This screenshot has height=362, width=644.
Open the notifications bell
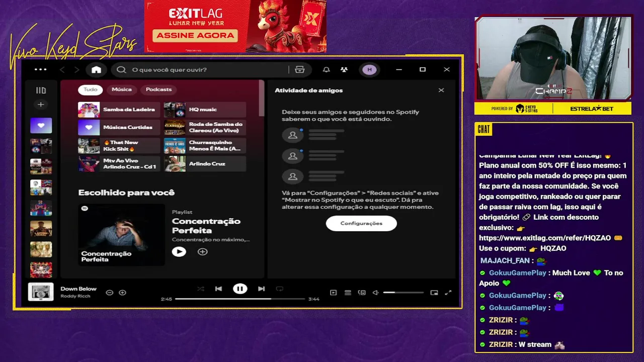pyautogui.click(x=326, y=70)
